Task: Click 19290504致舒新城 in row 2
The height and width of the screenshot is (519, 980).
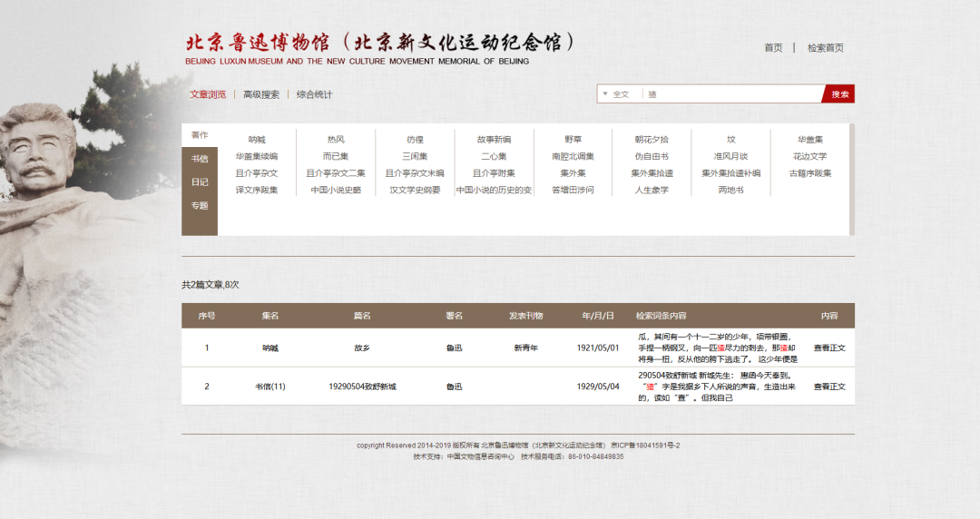Action: point(362,387)
